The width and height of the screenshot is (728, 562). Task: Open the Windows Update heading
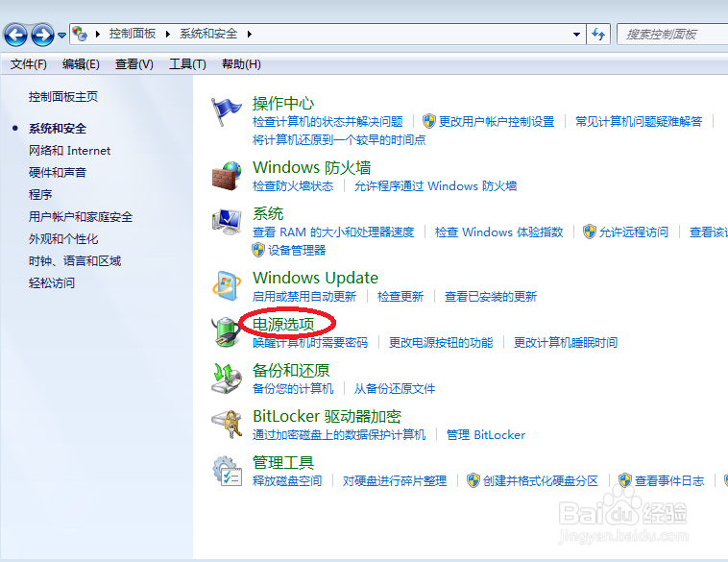pyautogui.click(x=315, y=278)
